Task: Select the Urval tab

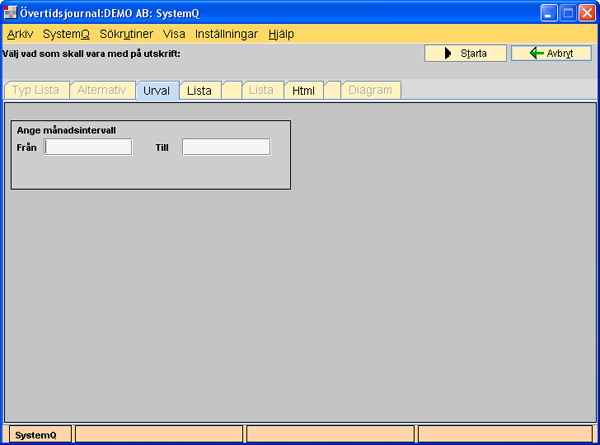Action: 156,90
